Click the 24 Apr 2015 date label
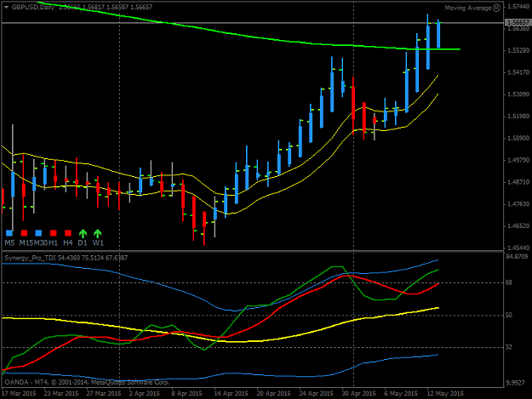Image resolution: width=532 pixels, height=399 pixels. click(x=316, y=394)
